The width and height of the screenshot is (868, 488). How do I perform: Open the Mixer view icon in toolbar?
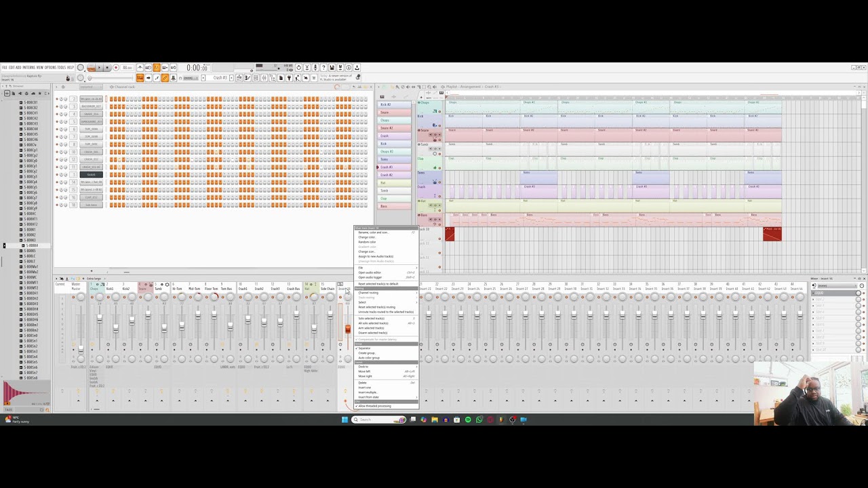pos(264,77)
